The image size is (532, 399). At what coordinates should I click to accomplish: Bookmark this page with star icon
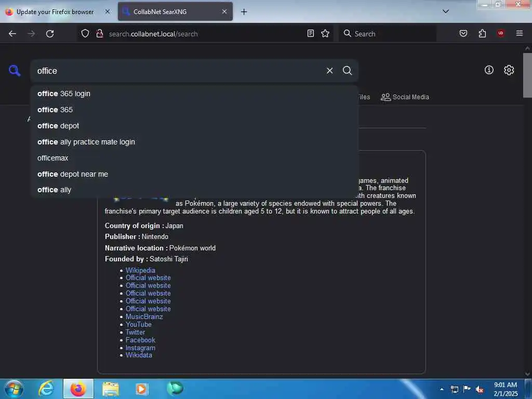325,34
